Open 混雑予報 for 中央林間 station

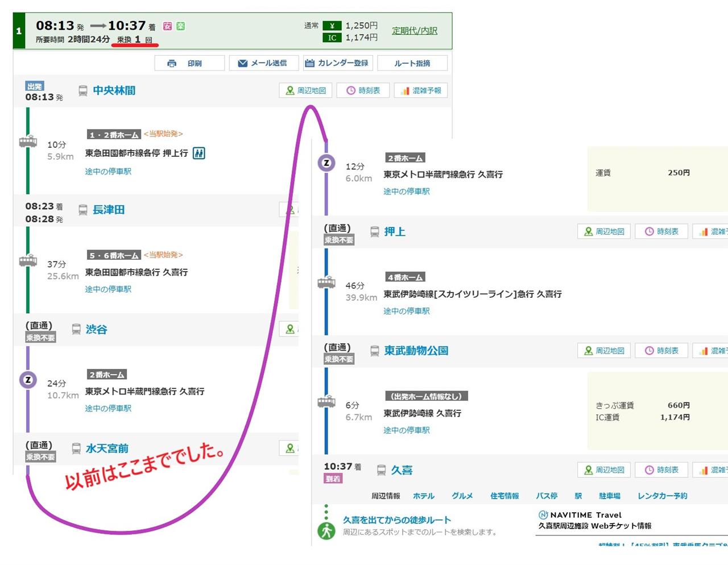[x=421, y=90]
